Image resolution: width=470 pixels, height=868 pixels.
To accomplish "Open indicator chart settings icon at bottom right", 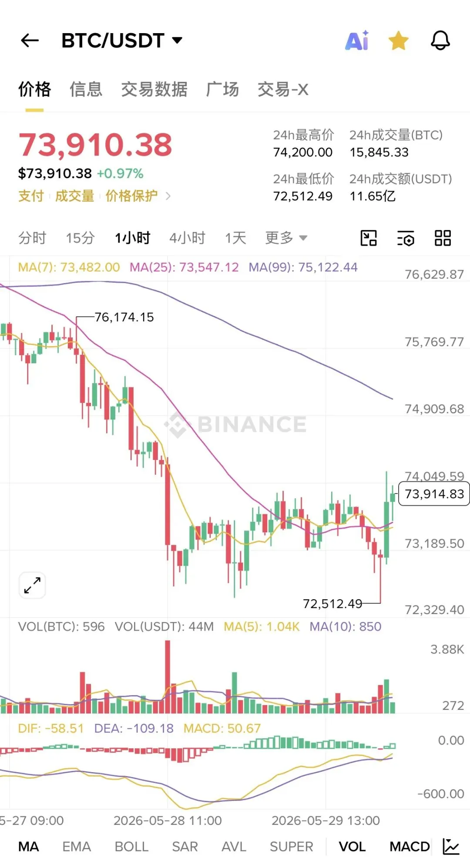I will point(451,846).
